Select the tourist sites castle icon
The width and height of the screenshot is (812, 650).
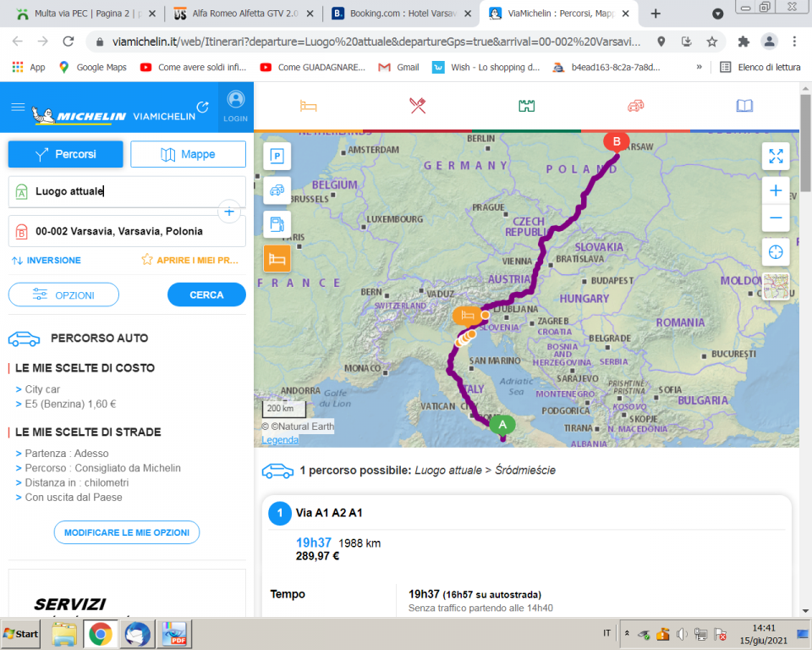(527, 106)
